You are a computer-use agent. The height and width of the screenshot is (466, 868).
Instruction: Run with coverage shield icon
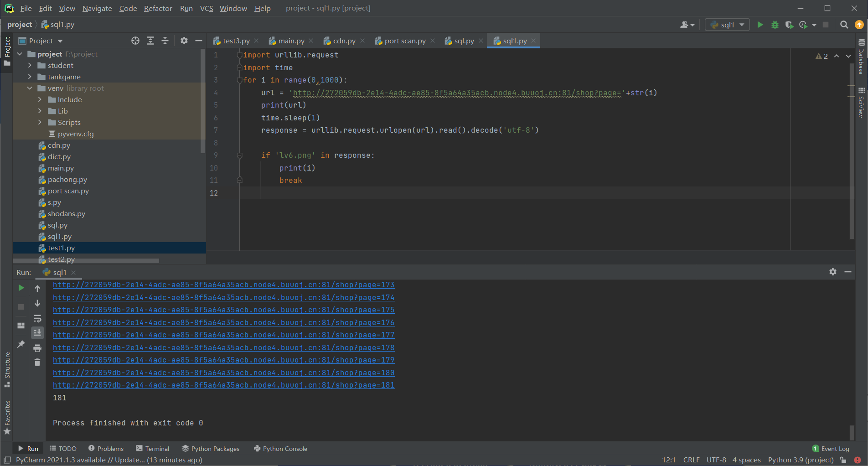789,25
